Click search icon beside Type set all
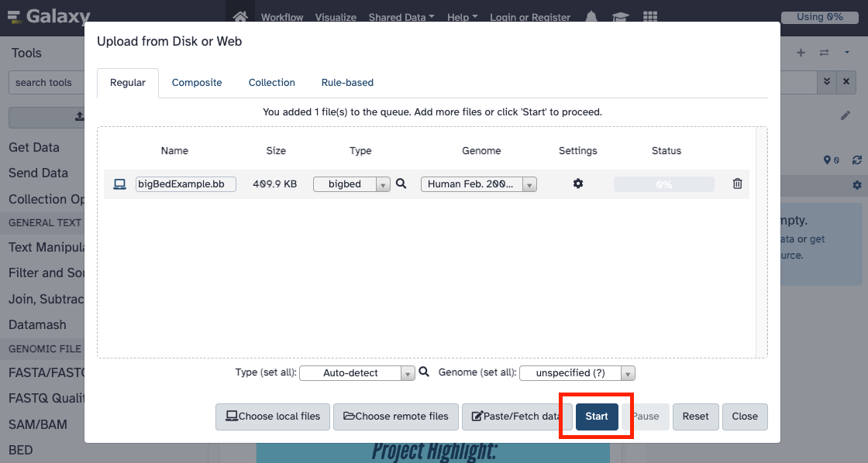Screen dimensions: 868x463 pyautogui.click(x=424, y=372)
